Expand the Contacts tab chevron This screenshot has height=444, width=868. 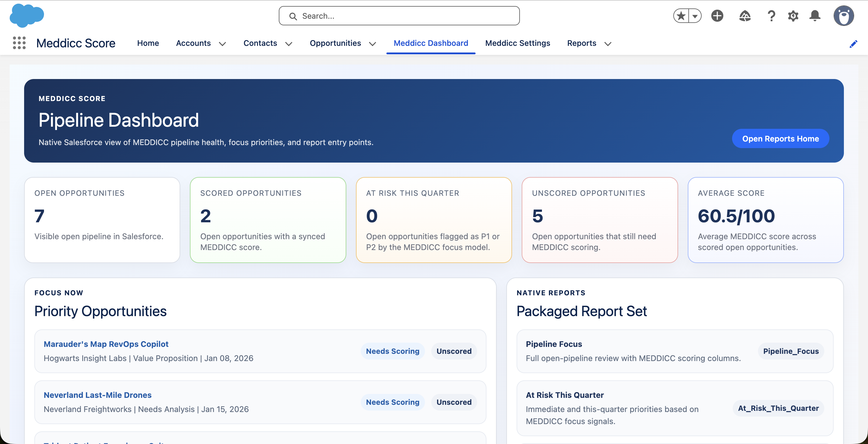click(x=288, y=44)
